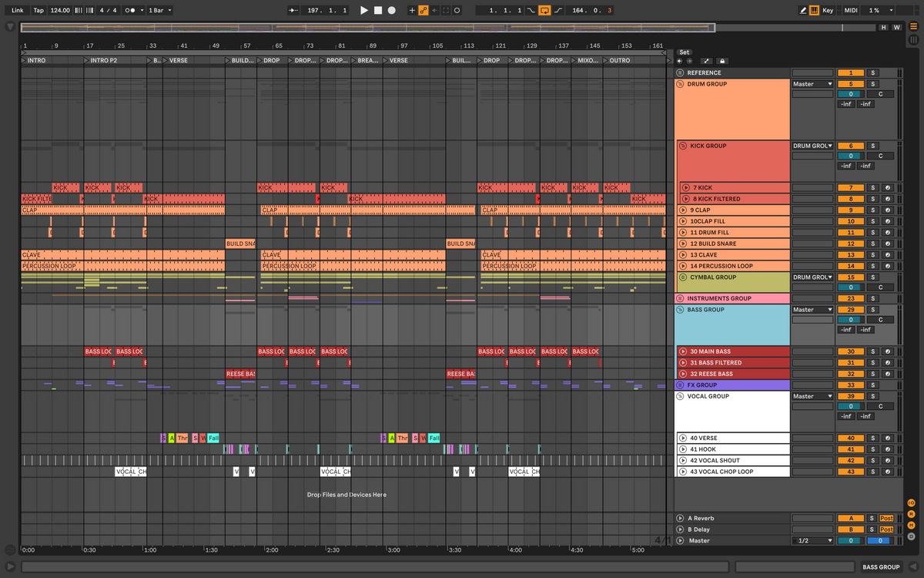
Task: Click the lock icon under Set
Action: point(721,62)
